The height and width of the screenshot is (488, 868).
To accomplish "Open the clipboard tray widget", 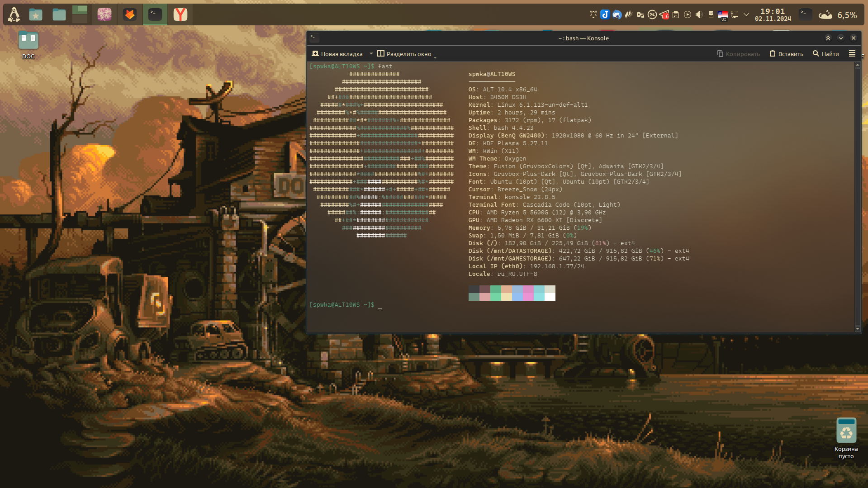I will (675, 14).
